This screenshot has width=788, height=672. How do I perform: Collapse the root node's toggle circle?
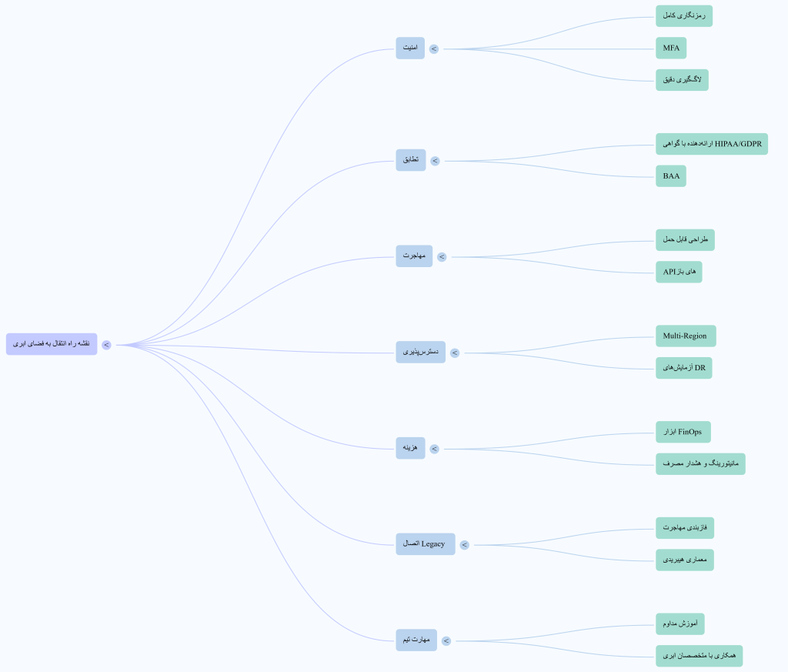pyautogui.click(x=106, y=345)
